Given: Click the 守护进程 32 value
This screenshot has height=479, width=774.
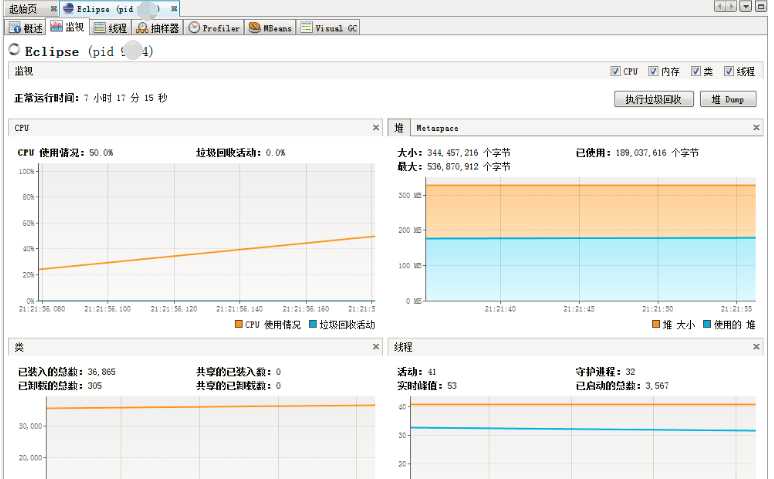Looking at the screenshot, I should (x=630, y=371).
